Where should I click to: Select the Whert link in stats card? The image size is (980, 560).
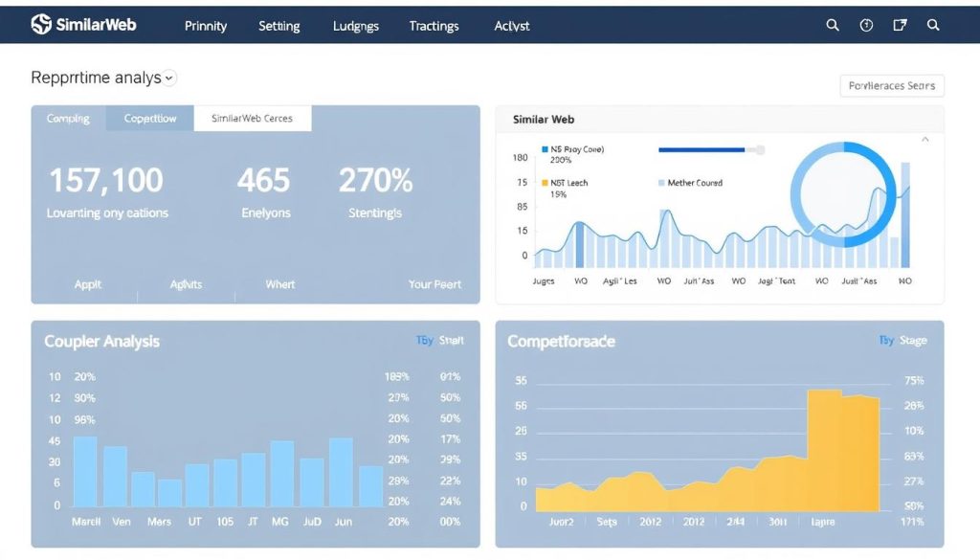click(279, 284)
